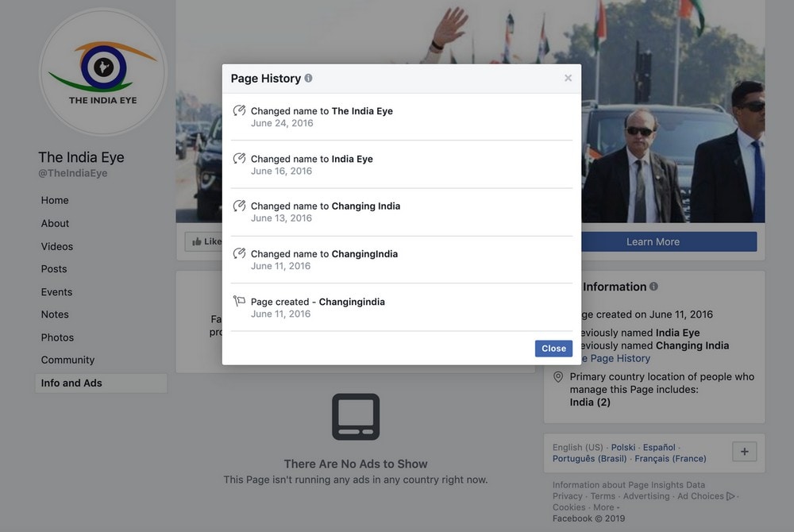
Task: Switch language to Español
Action: [659, 448]
